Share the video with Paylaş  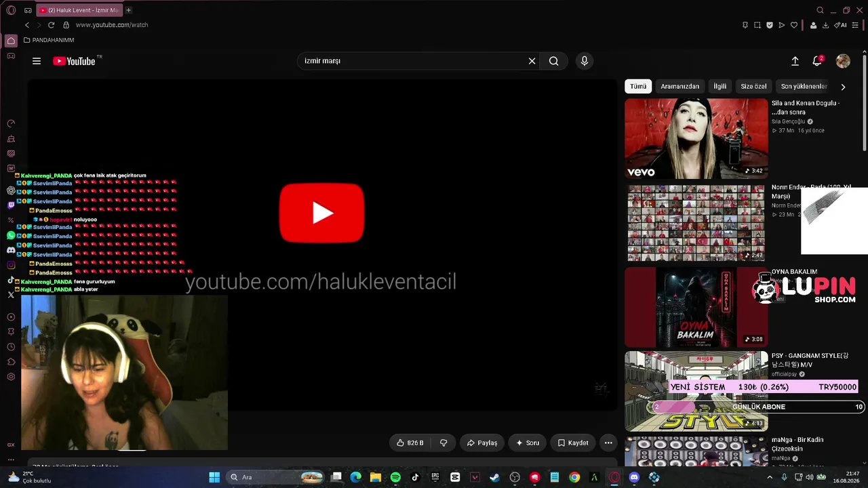point(482,443)
